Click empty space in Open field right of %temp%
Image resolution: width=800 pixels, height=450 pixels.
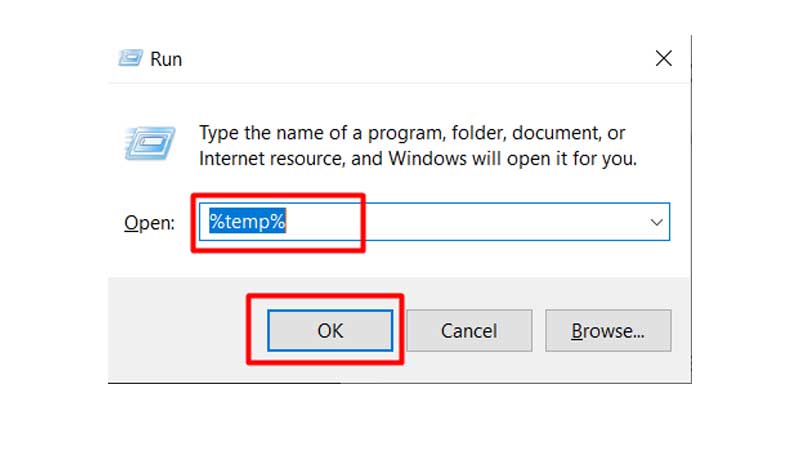click(x=480, y=222)
